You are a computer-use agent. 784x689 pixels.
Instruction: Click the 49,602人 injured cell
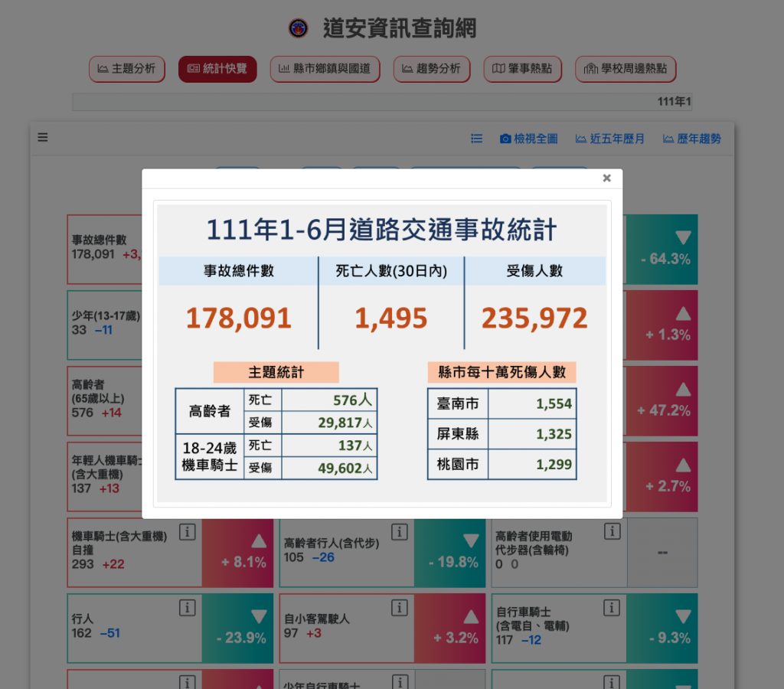click(x=329, y=468)
